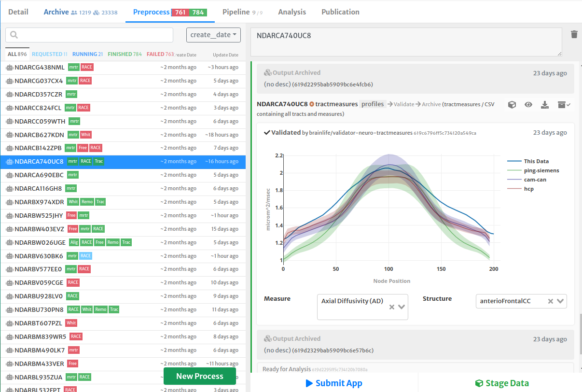Select process NDARBV059CGE
Image resolution: width=582 pixels, height=392 pixels.
(x=123, y=282)
